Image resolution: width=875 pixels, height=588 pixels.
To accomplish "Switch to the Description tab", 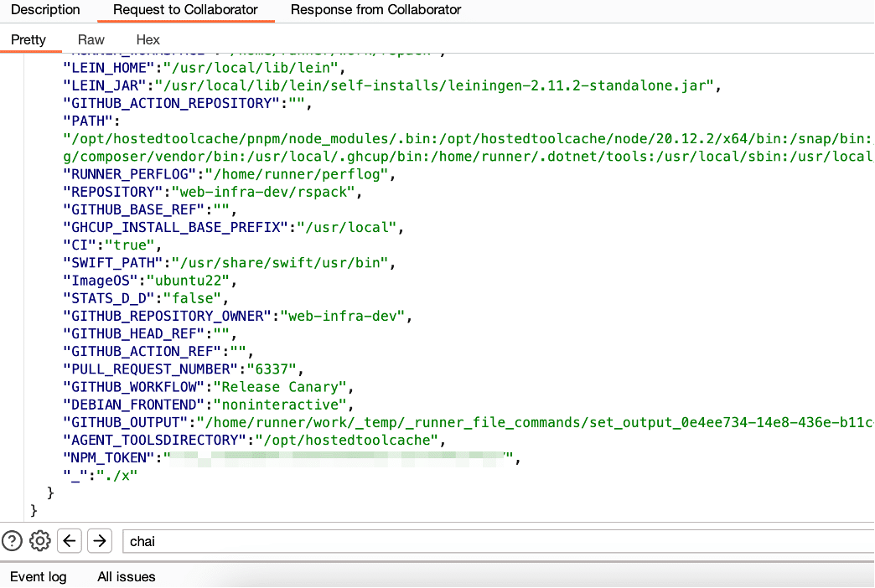I will [45, 9].
